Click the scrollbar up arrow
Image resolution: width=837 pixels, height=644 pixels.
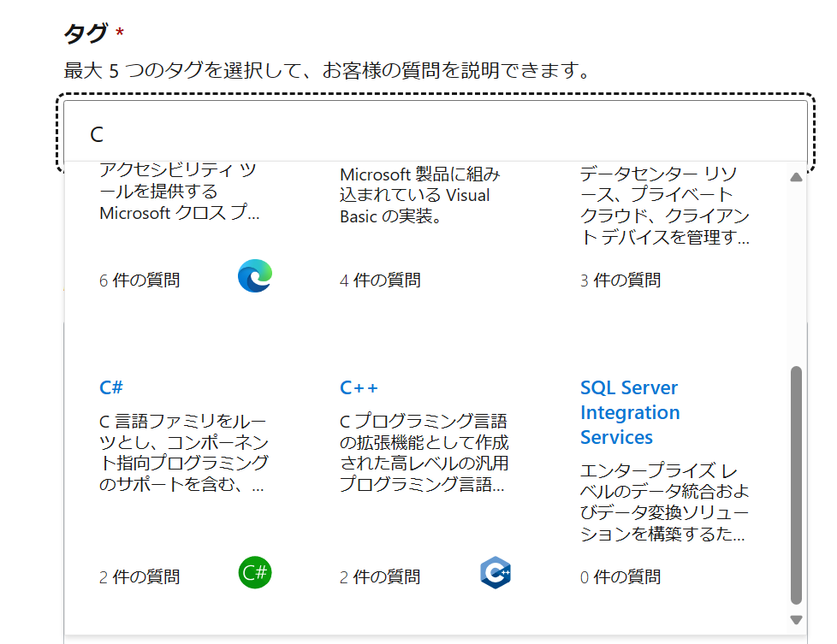(x=796, y=177)
